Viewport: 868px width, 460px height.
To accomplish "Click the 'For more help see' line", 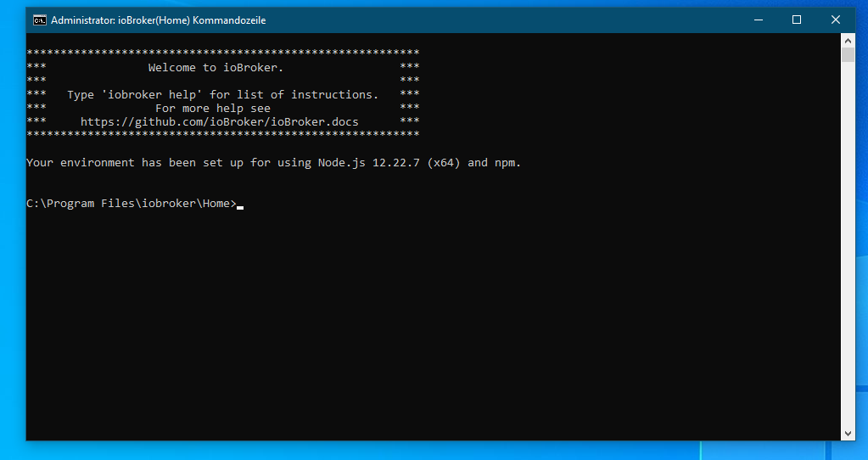I will click(213, 109).
